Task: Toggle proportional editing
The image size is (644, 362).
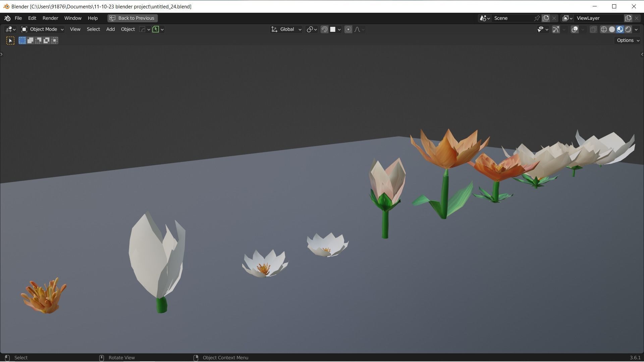Action: click(348, 29)
